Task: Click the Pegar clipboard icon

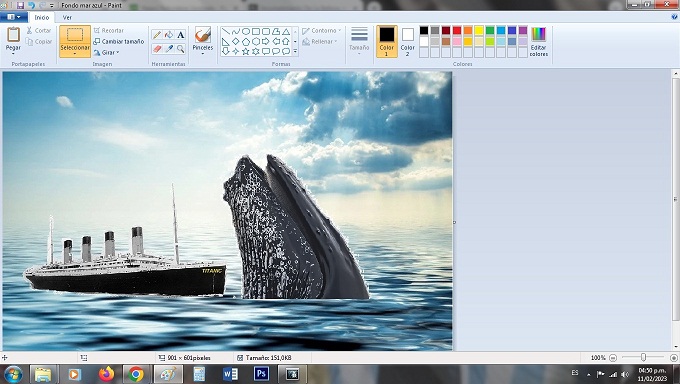Action: (13, 35)
